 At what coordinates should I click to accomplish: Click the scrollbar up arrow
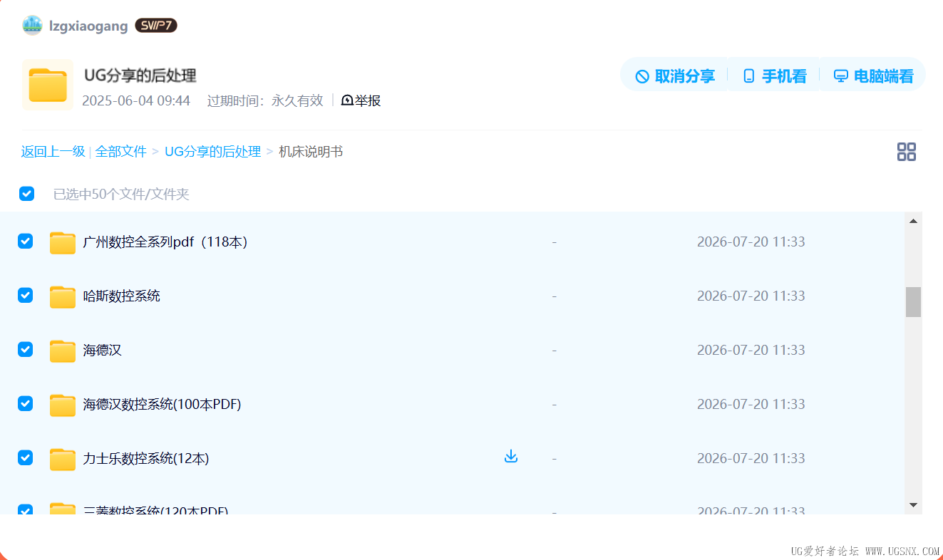coord(913,221)
